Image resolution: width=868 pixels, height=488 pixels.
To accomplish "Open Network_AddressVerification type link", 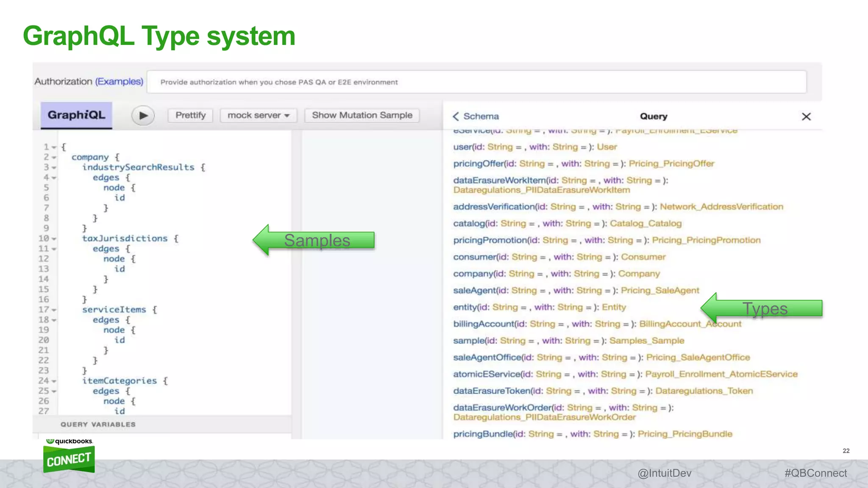I will [x=721, y=207].
